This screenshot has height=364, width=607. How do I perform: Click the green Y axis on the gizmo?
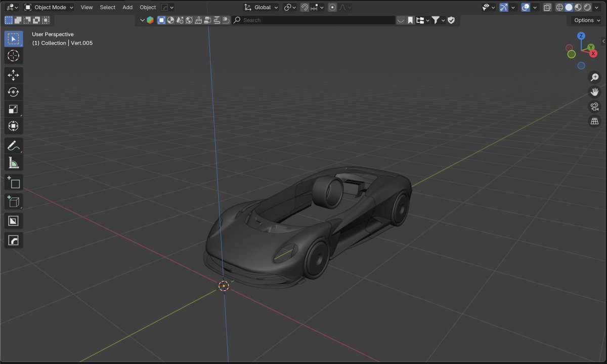[591, 48]
